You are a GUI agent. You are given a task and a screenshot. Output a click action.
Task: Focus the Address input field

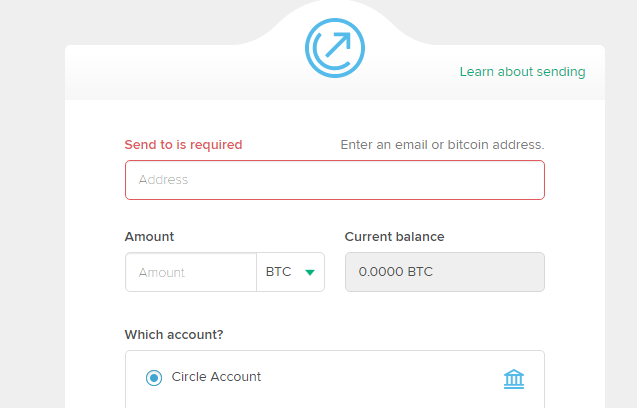click(x=335, y=180)
